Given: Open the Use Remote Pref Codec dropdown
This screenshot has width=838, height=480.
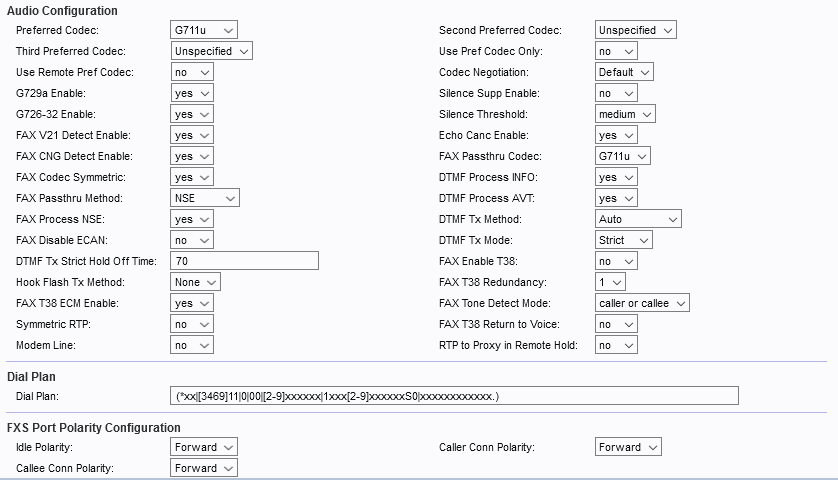Looking at the screenshot, I should click(192, 72).
